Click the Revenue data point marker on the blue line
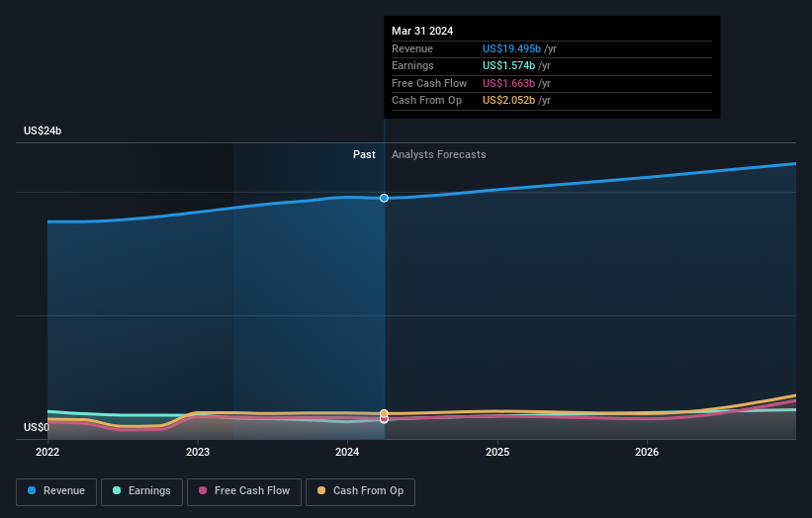Viewport: 812px width, 518px height. click(x=384, y=198)
